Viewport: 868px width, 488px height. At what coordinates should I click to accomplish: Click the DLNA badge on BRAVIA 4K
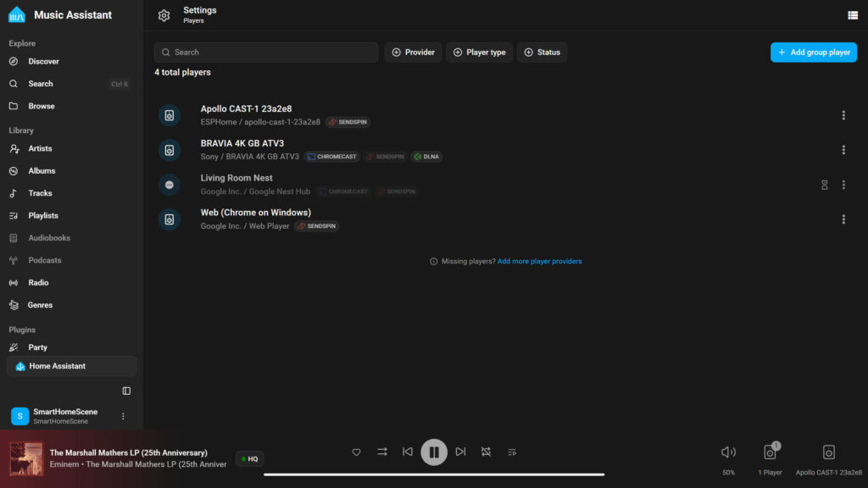426,157
